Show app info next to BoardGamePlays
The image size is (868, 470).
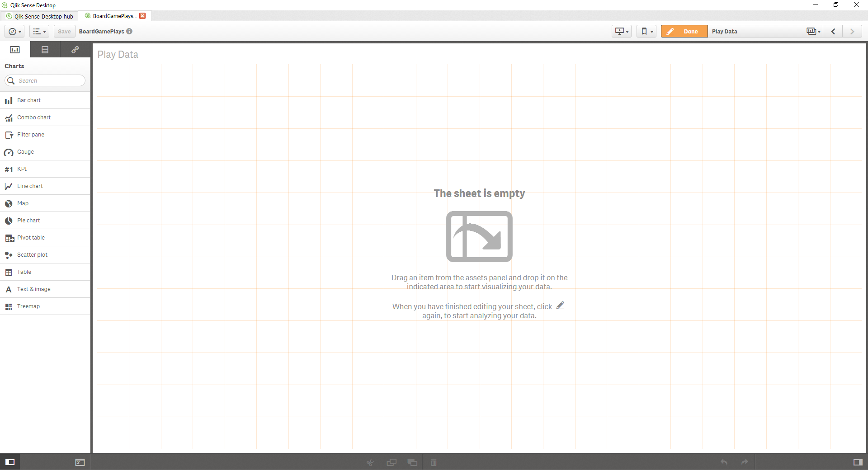[x=129, y=31]
